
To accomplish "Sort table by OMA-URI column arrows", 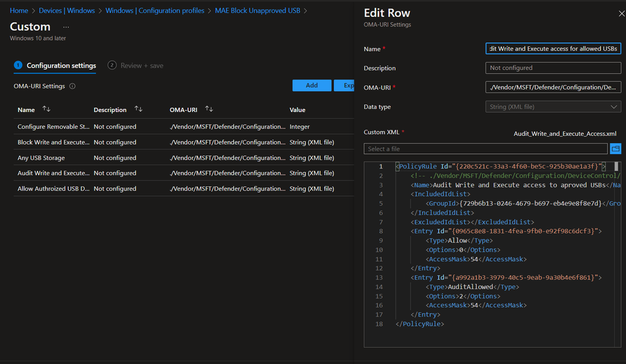I will pos(209,109).
